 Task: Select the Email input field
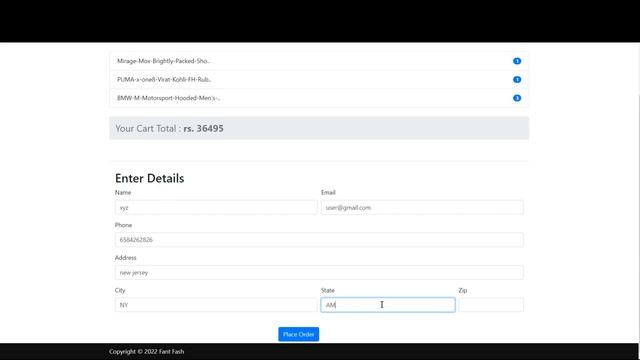point(422,207)
